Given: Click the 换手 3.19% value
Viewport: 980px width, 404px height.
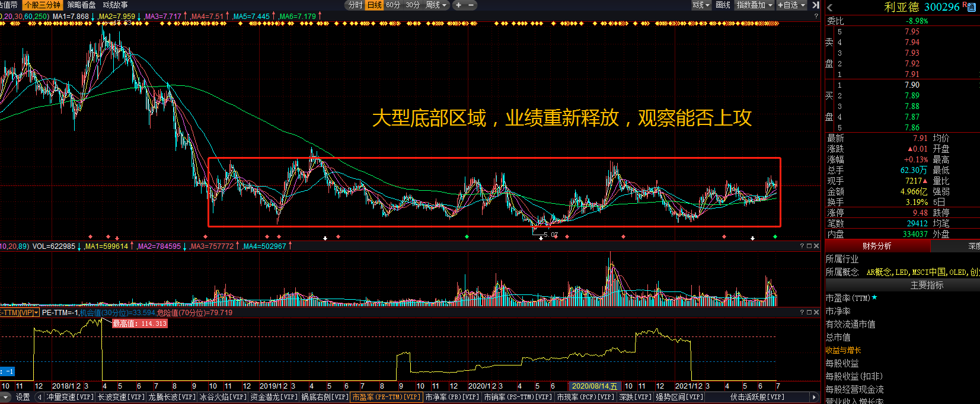Looking at the screenshot, I should (917, 202).
